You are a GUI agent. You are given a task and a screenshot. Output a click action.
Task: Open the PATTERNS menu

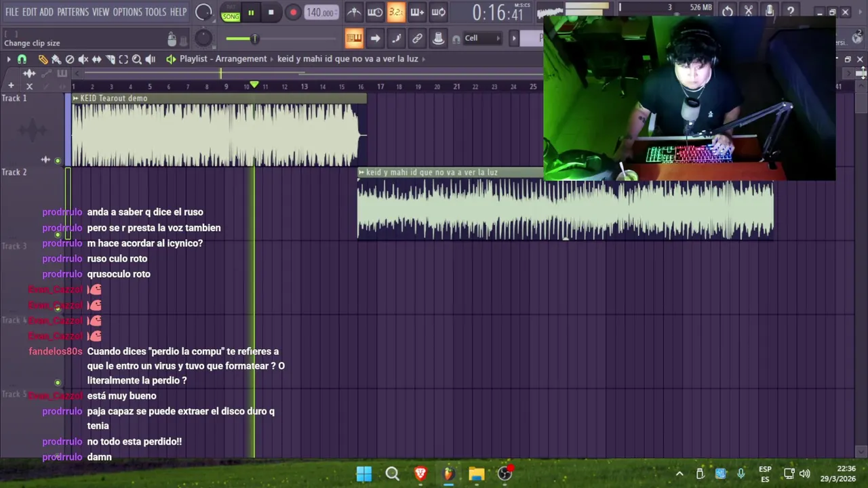point(73,12)
